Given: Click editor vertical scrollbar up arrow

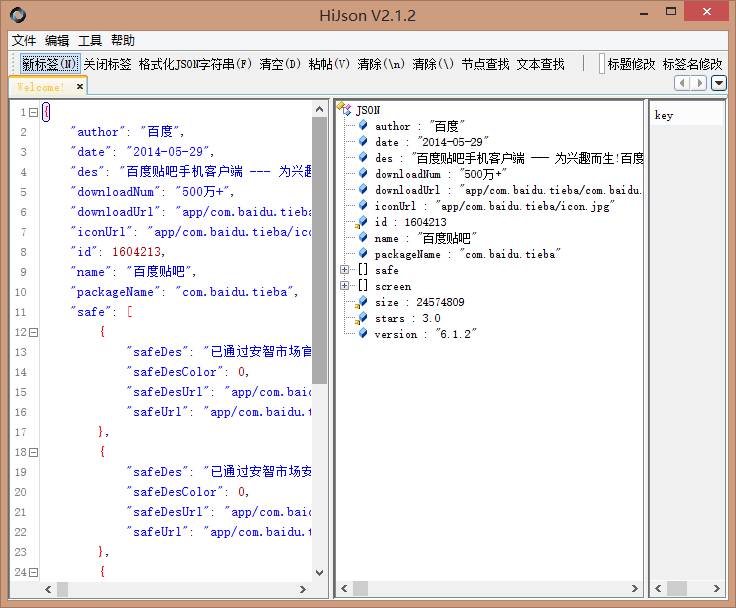Looking at the screenshot, I should pyautogui.click(x=319, y=109).
